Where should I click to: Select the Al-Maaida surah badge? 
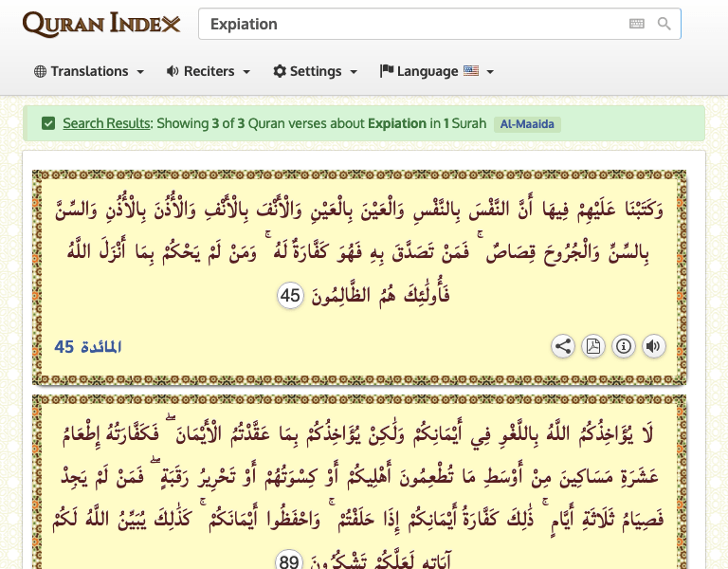pyautogui.click(x=527, y=124)
